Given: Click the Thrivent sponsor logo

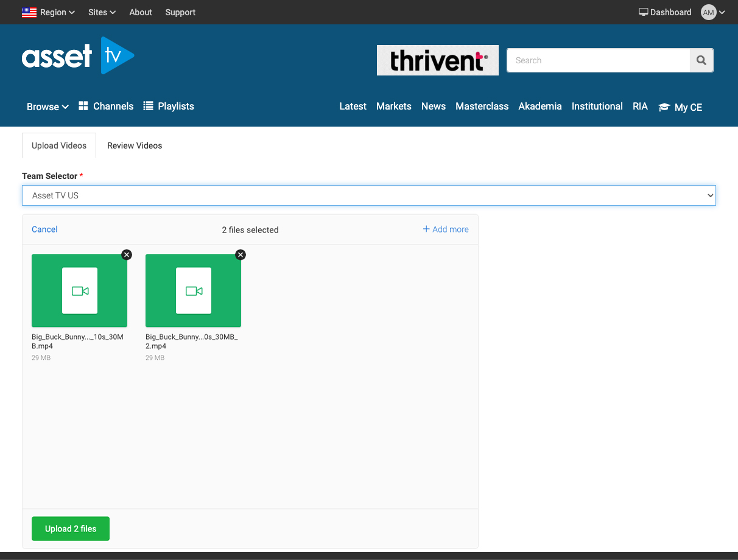Looking at the screenshot, I should 437,60.
